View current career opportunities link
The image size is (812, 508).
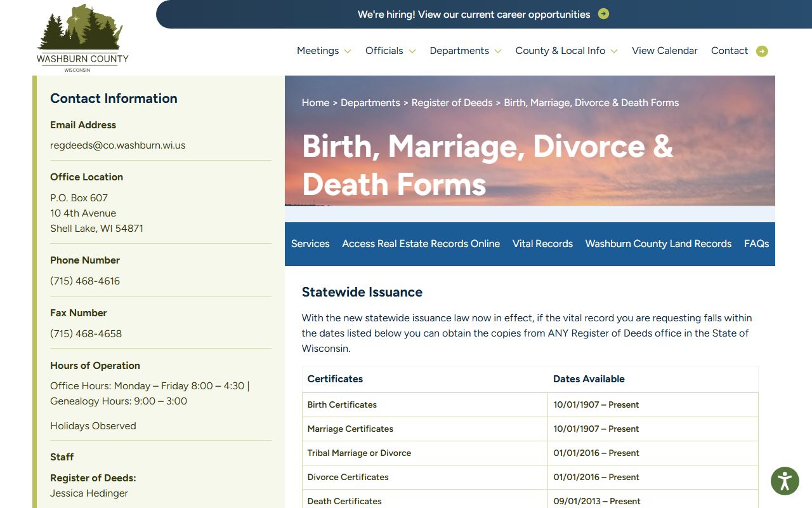pos(474,14)
